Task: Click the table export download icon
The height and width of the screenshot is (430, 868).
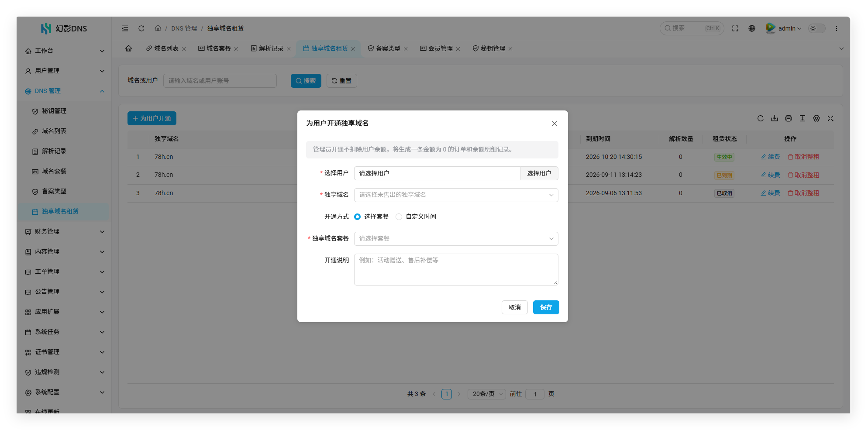Action: tap(775, 118)
